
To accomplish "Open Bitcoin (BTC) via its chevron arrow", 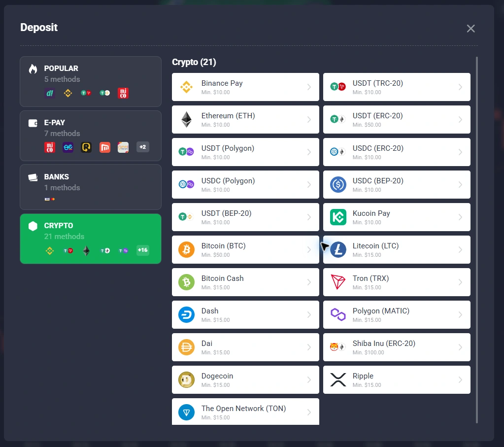I will (309, 249).
